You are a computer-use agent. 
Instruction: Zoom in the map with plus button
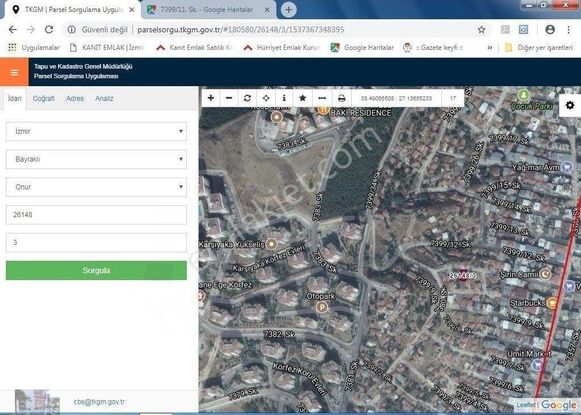[x=211, y=98]
